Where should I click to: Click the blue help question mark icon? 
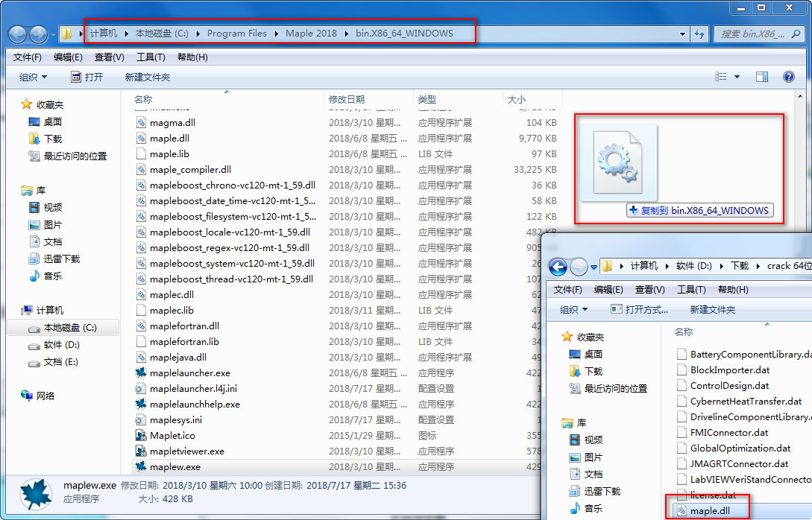click(x=789, y=77)
